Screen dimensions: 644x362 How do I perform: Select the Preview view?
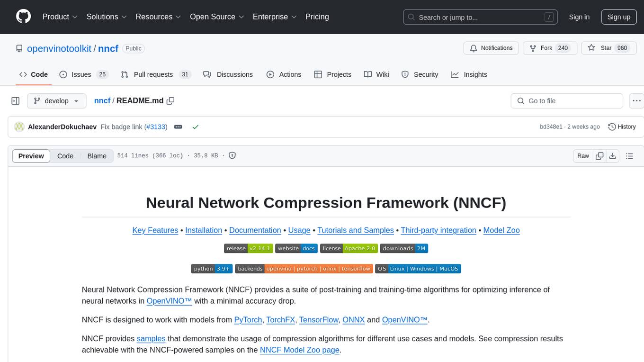31,156
